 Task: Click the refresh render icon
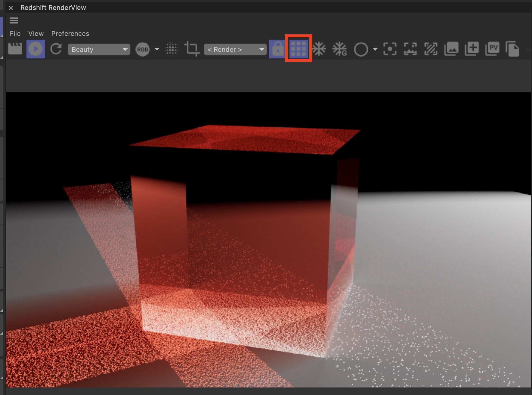56,49
